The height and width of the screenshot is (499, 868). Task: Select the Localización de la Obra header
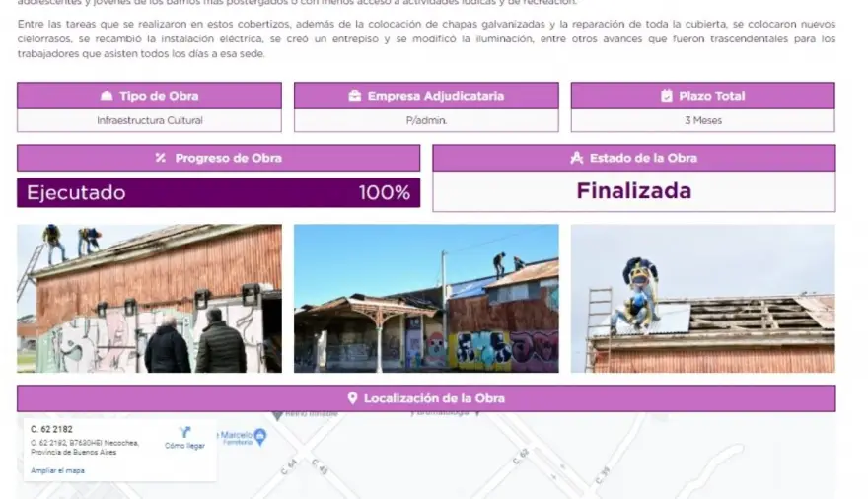click(x=426, y=398)
